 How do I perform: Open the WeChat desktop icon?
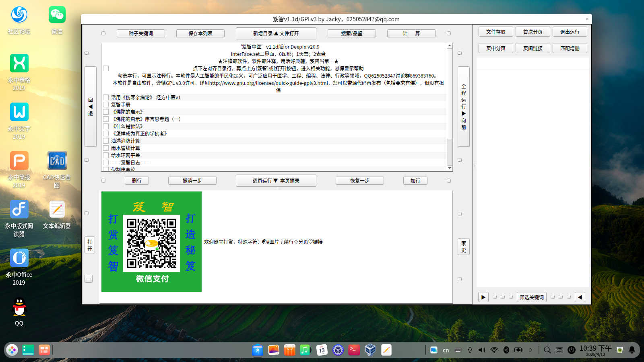point(57,15)
